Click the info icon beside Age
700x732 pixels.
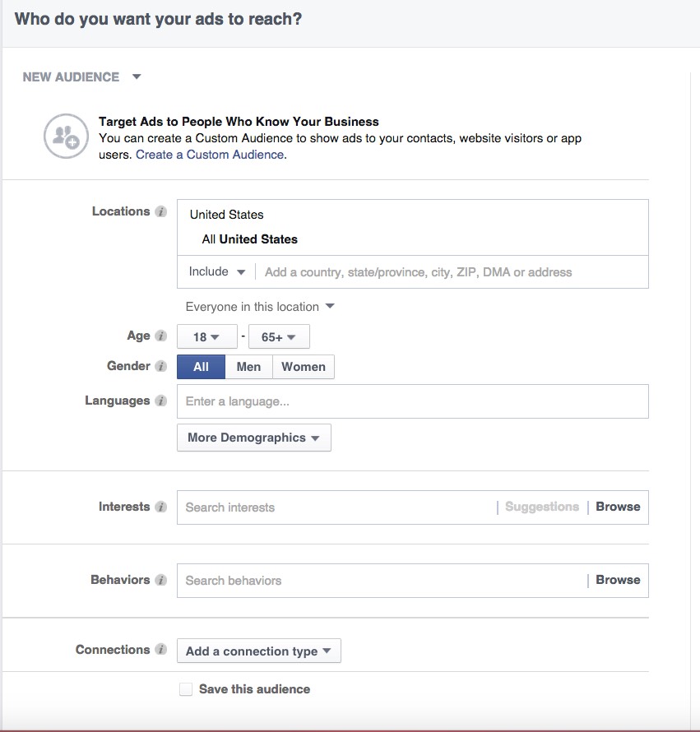(161, 336)
